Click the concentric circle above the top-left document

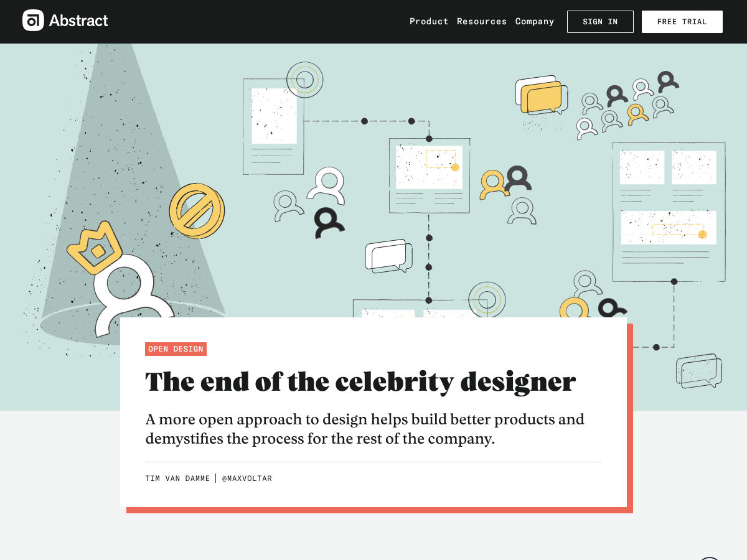[304, 80]
